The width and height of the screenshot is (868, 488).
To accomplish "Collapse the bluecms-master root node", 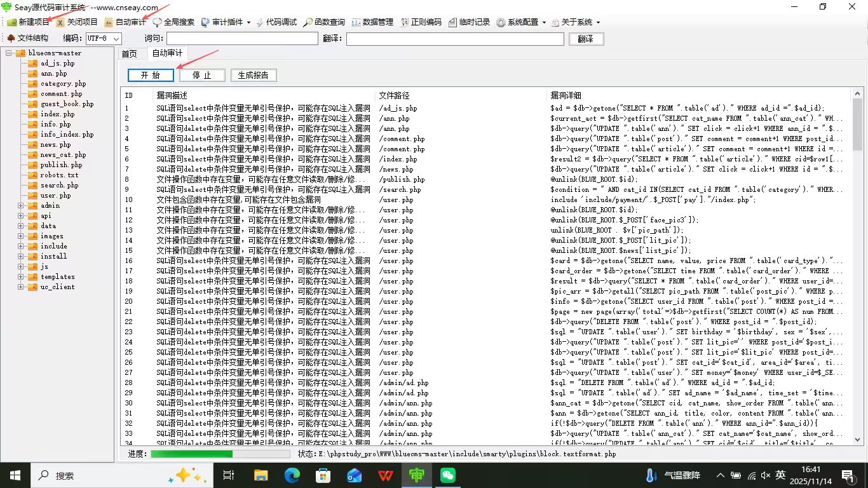I will 10,53.
